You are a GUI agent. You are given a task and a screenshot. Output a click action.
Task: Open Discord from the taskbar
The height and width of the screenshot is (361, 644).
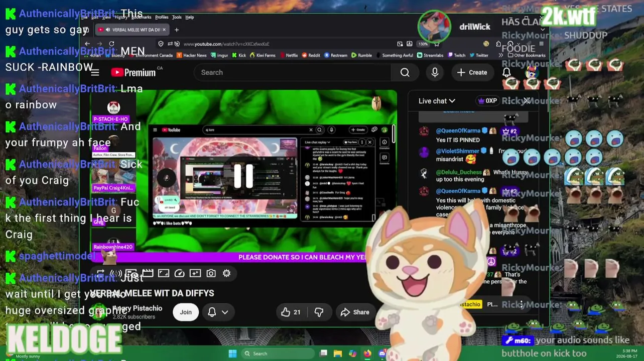(x=382, y=353)
